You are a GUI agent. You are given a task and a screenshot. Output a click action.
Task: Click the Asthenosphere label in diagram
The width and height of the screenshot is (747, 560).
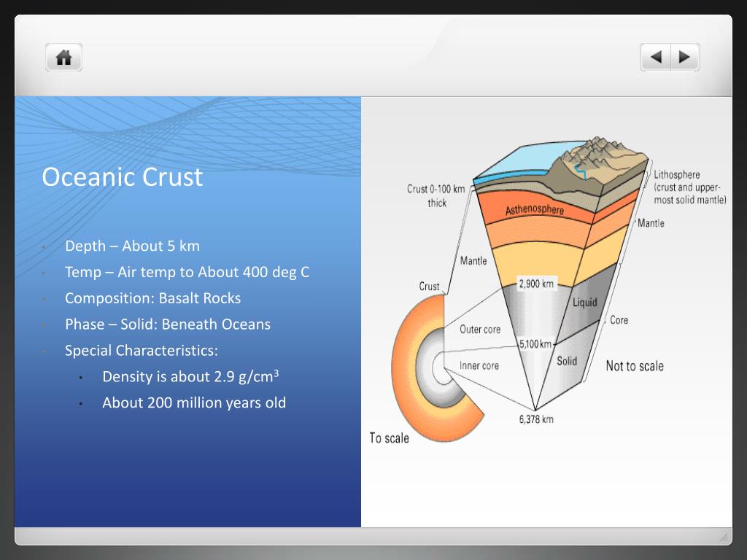click(x=535, y=209)
